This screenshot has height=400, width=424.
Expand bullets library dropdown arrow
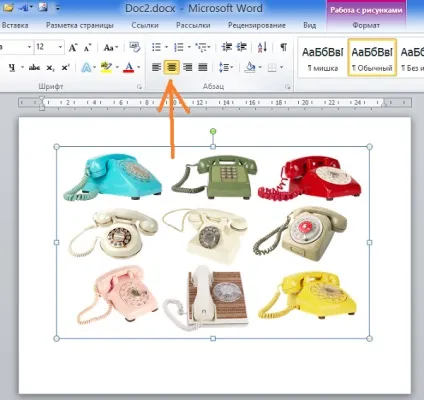coord(166,47)
